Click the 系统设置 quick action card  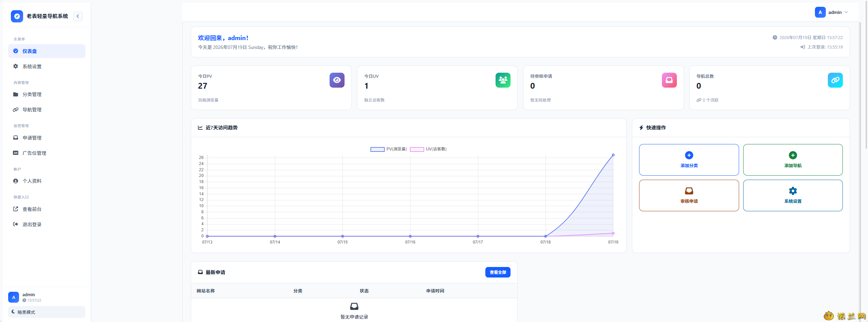pos(793,196)
